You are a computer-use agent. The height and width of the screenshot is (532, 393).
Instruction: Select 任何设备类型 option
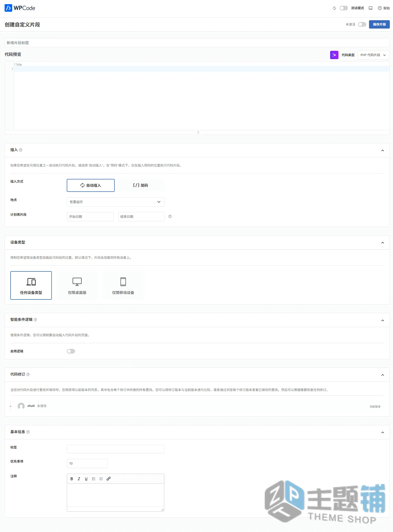coord(31,285)
